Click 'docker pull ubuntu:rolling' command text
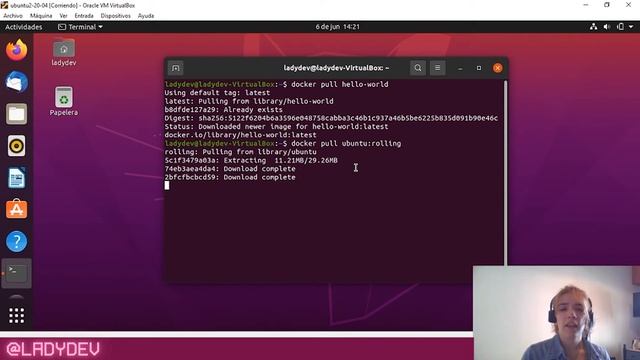The height and width of the screenshot is (360, 640). pos(346,143)
